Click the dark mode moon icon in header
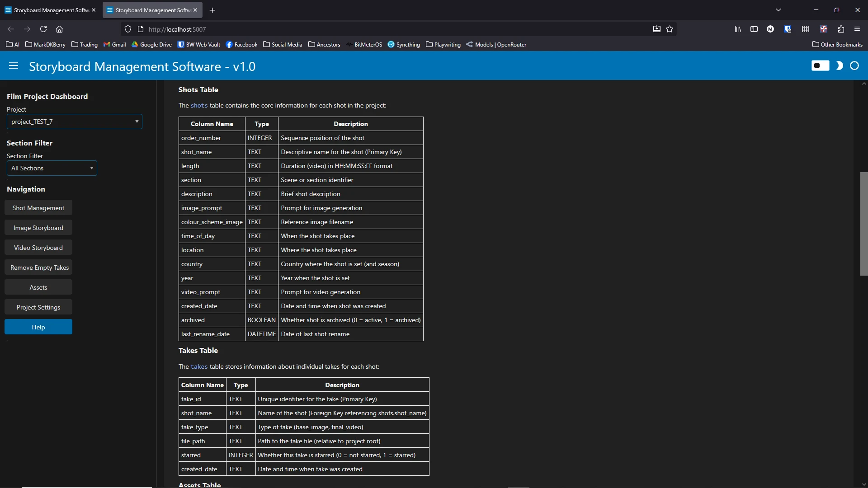This screenshot has height=488, width=868. click(x=840, y=66)
